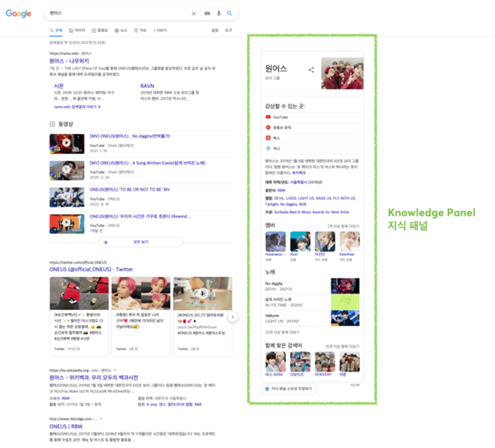
Task: Open the 원어스 - 나무위키 result
Action: (x=69, y=61)
